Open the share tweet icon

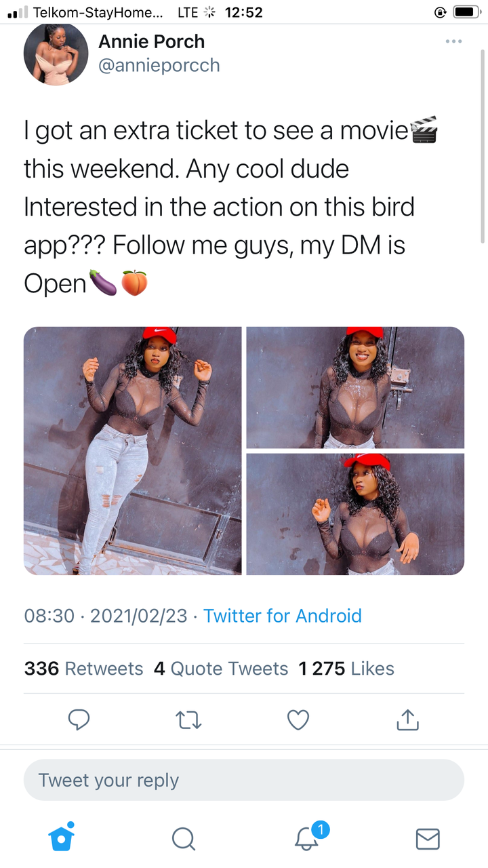[408, 719]
